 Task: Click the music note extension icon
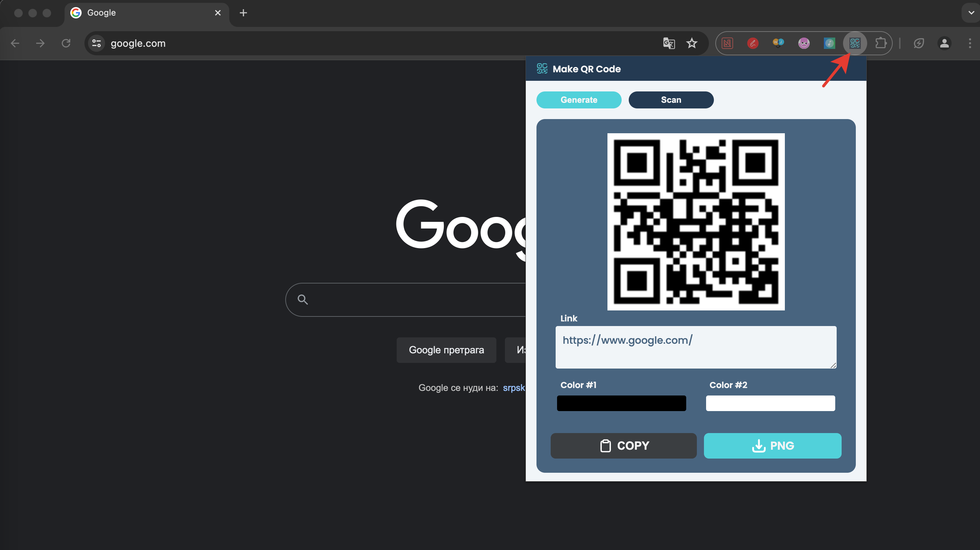pyautogui.click(x=829, y=43)
